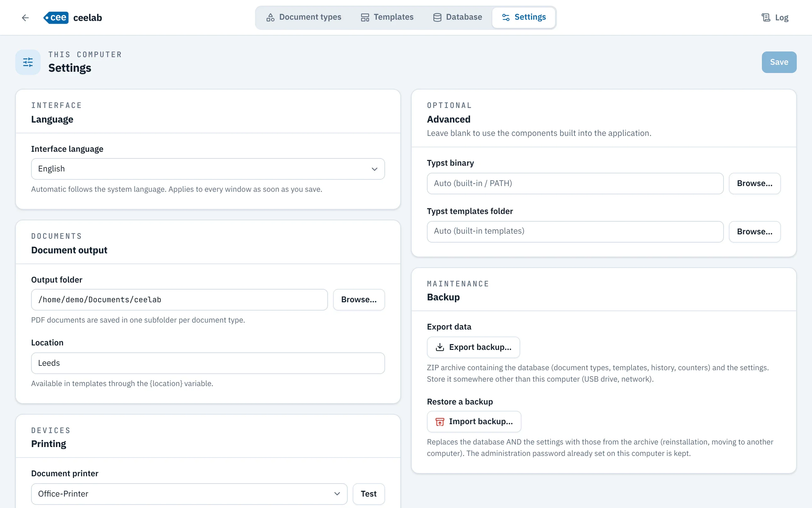Viewport: 812px width, 508px height.
Task: Switch to the Templates tab
Action: pos(387,17)
